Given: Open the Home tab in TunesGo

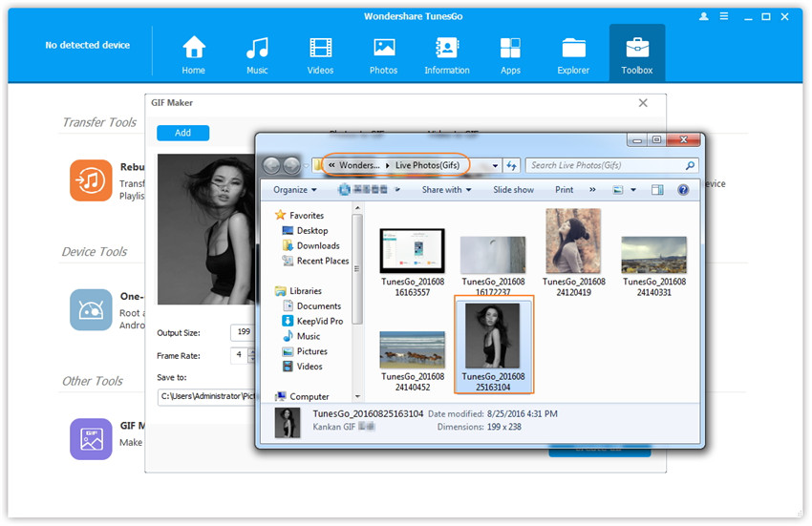Looking at the screenshot, I should click(x=193, y=54).
